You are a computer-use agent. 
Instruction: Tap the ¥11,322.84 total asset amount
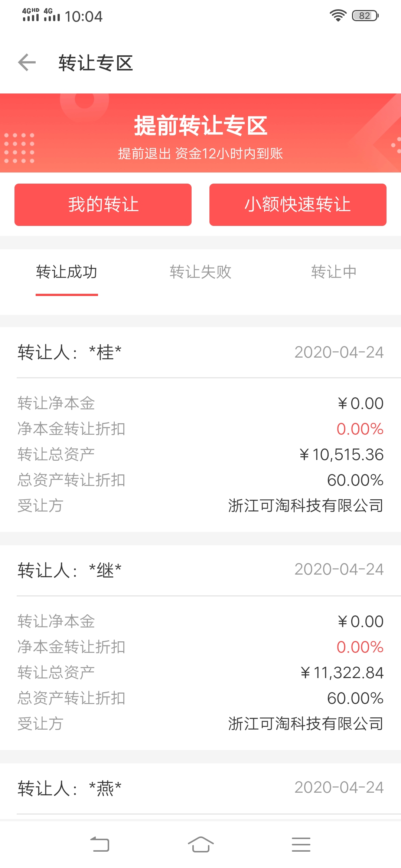click(342, 673)
